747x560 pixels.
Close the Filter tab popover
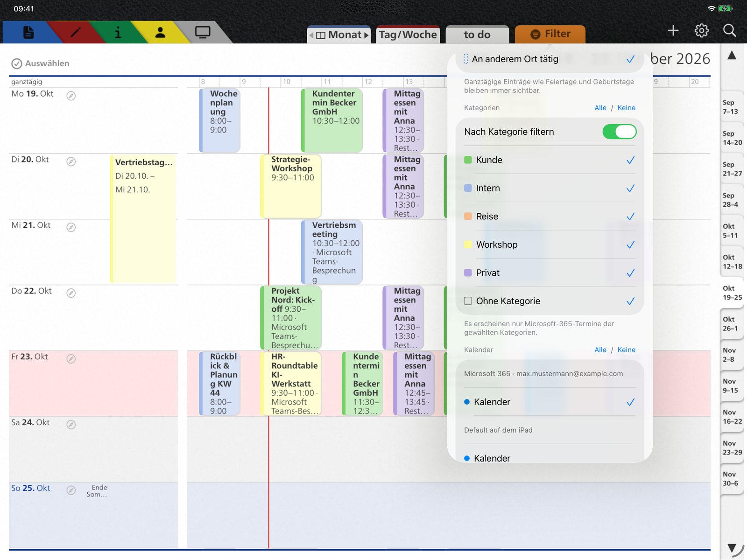550,34
